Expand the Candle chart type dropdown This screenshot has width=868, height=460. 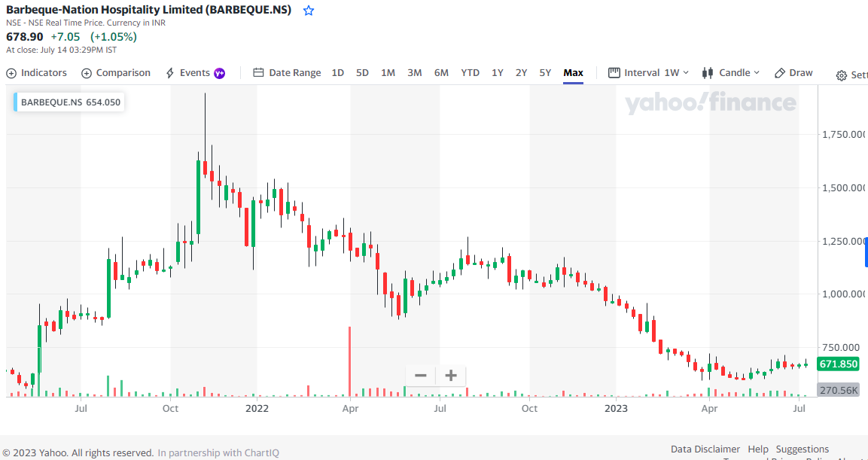pos(731,72)
